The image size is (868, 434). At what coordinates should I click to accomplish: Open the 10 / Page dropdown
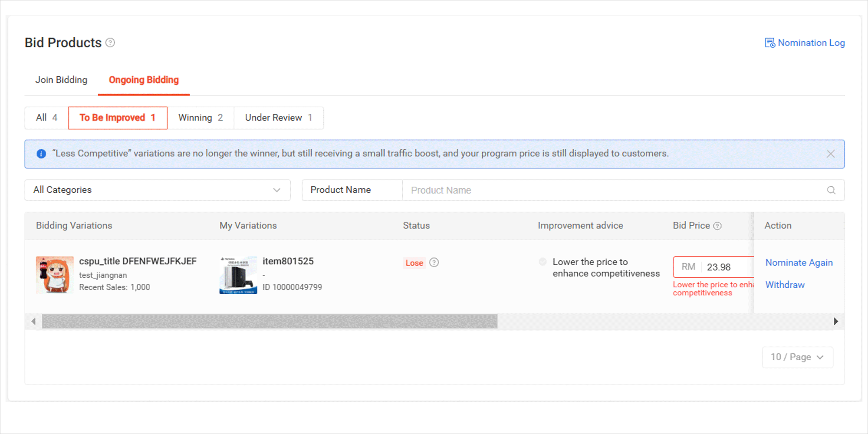797,357
